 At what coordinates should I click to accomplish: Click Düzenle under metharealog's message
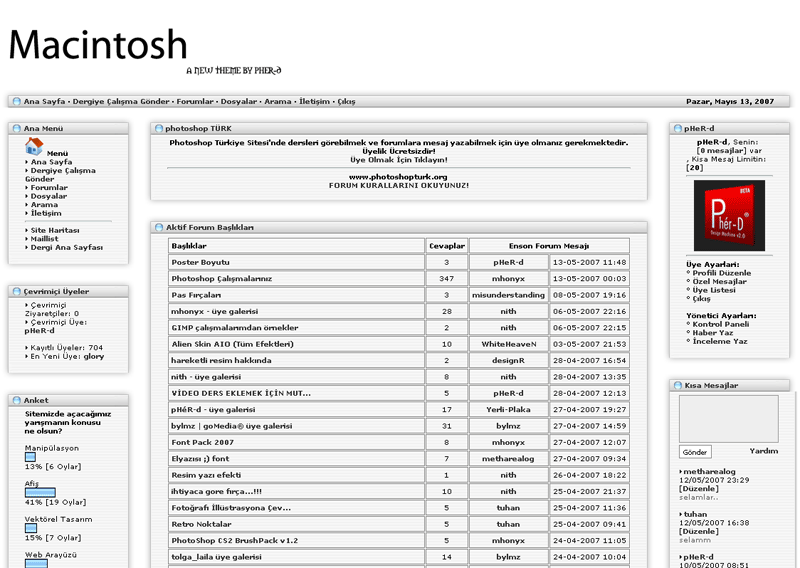[x=698, y=489]
